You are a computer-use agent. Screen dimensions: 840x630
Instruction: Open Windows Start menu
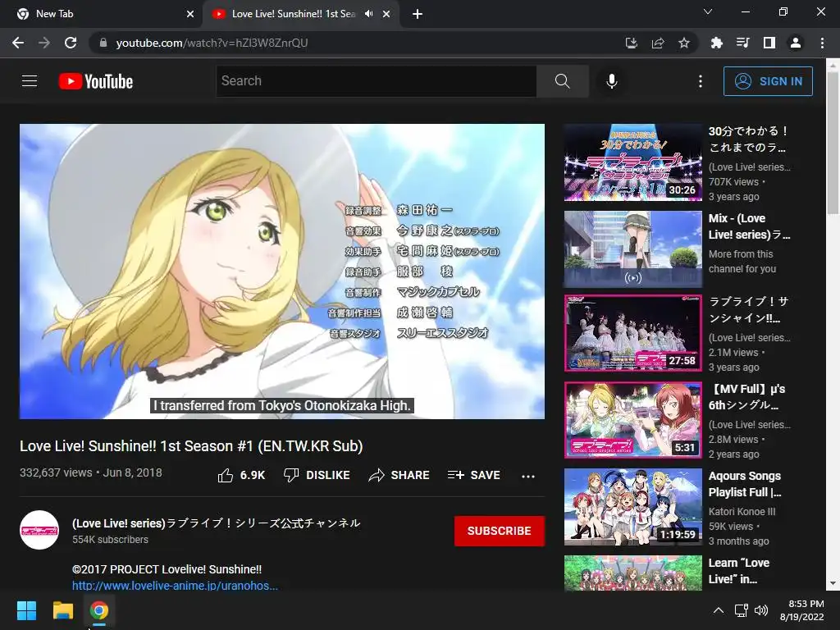[26, 610]
